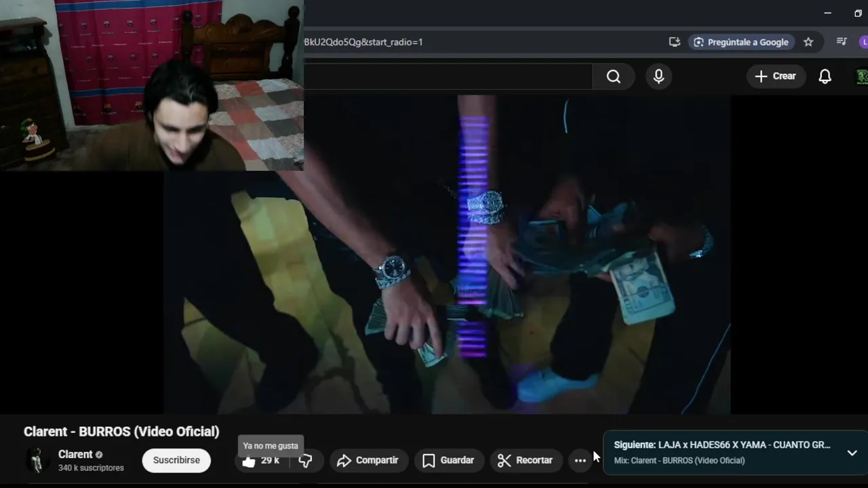
Task: Toggle the dislike thumbs-down button
Action: [x=306, y=461]
